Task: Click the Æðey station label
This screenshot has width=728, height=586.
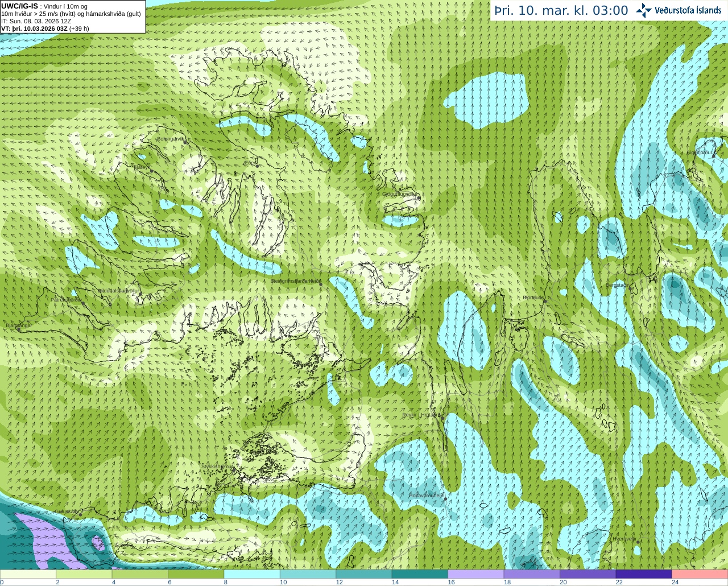Action: tap(250, 162)
